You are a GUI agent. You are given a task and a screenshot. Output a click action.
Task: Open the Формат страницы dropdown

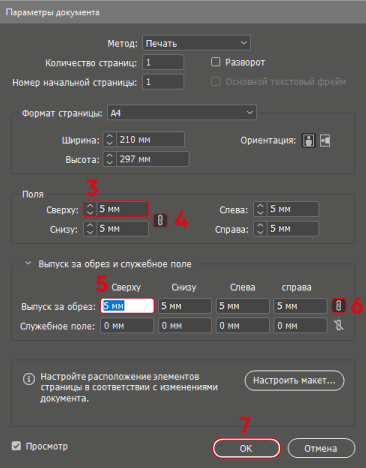[x=182, y=113]
